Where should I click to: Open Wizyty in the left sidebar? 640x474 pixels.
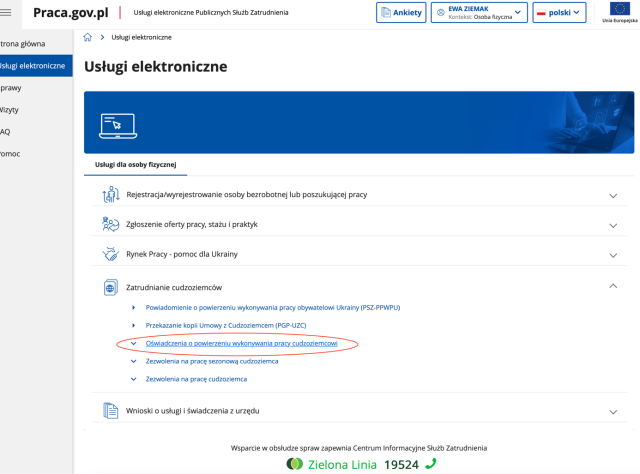coord(8,109)
